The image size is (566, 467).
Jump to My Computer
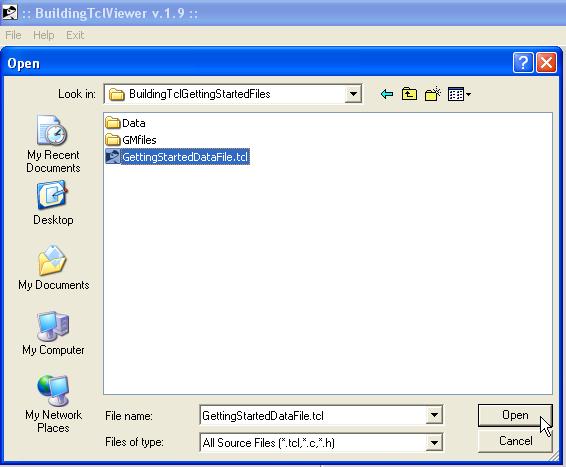pos(53,333)
